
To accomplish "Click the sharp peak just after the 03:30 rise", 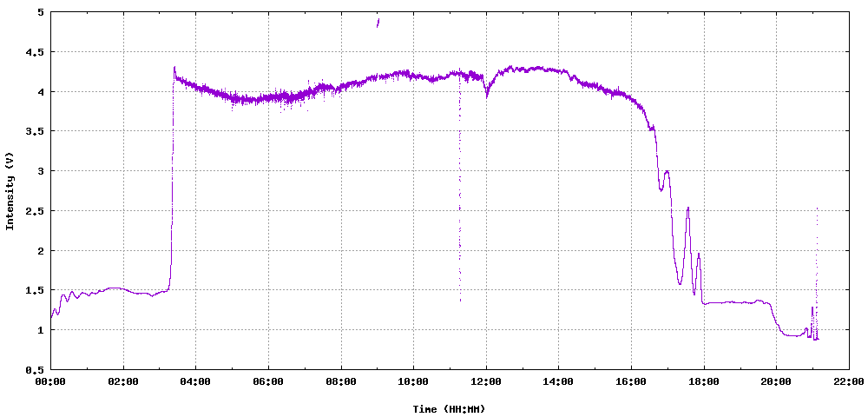I will tap(174, 68).
